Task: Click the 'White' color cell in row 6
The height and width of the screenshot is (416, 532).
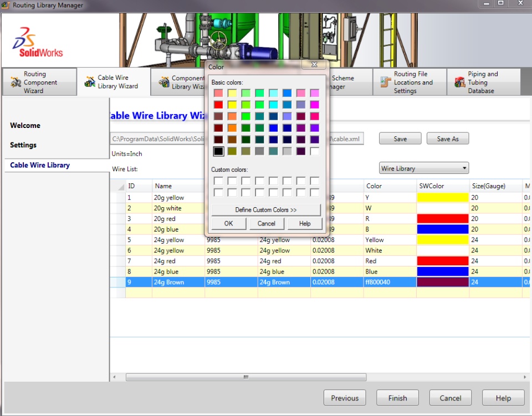Action: [390, 250]
